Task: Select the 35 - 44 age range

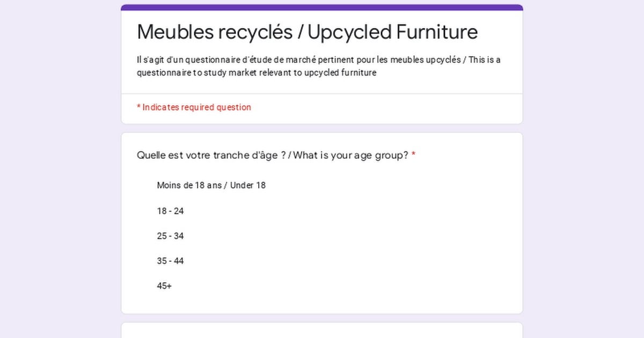Action: (170, 261)
